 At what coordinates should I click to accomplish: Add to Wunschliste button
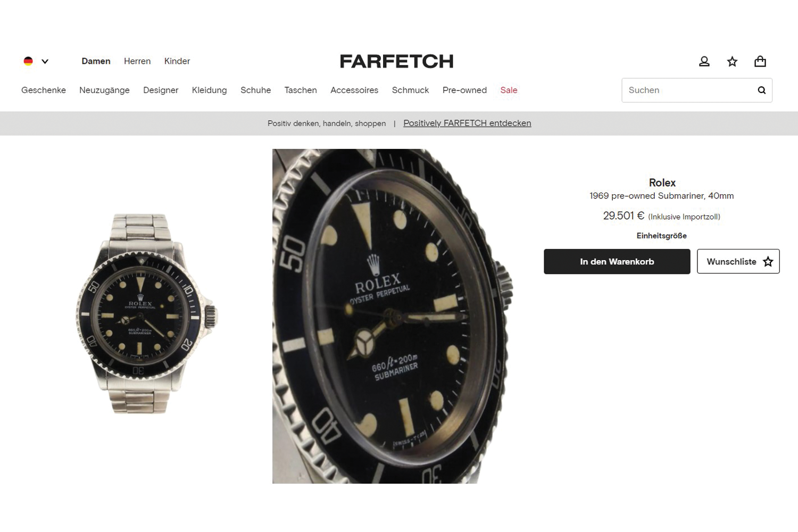click(738, 261)
